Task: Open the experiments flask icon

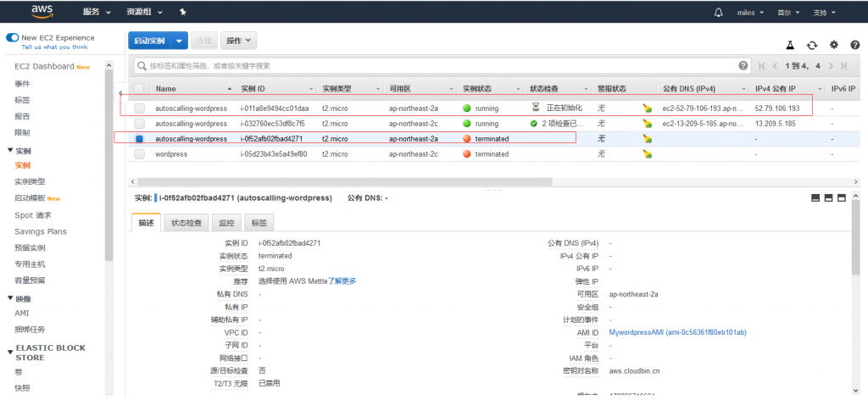Action: (x=791, y=46)
